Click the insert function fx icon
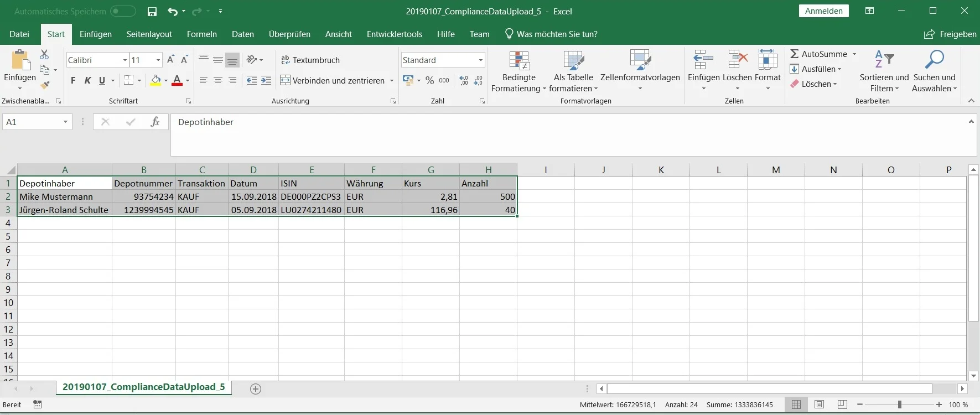Screen dimensions: 980x415 pyautogui.click(x=155, y=122)
